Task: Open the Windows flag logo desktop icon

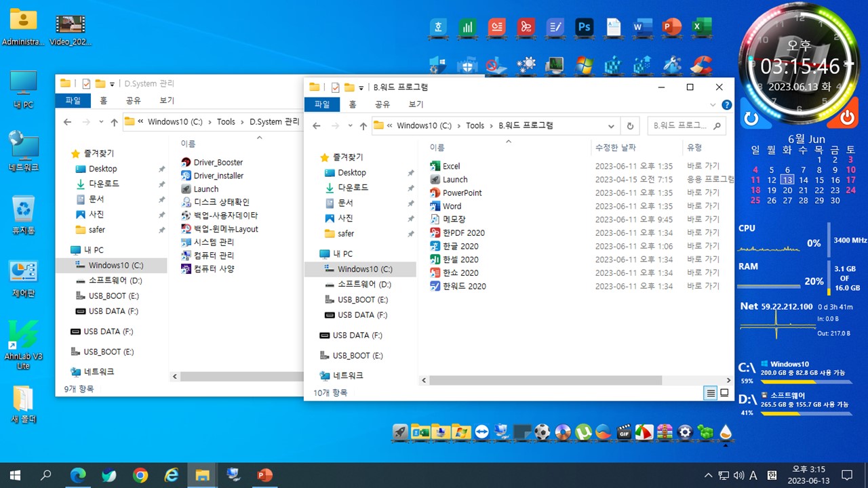Action: (x=585, y=65)
